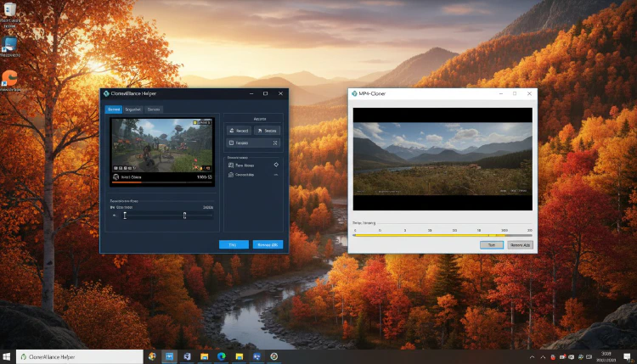Viewport: 637px width, 364px height.
Task: Click the game video preview thumbnail
Action: 161,144
